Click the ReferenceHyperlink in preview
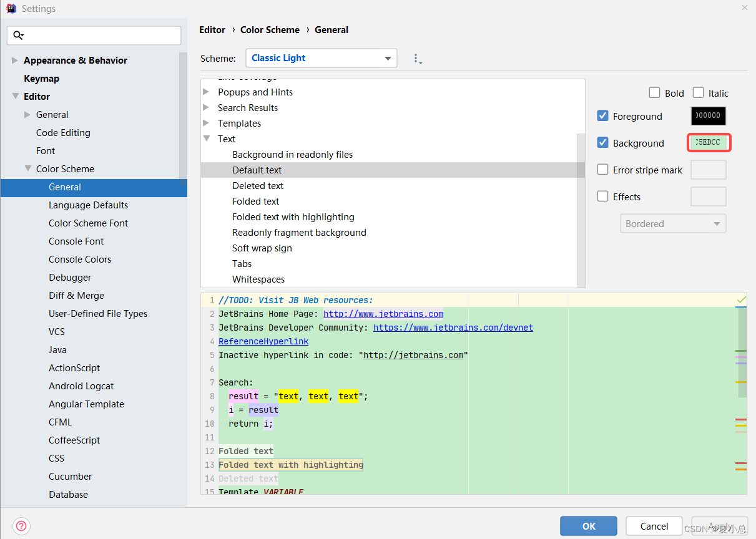 tap(263, 341)
